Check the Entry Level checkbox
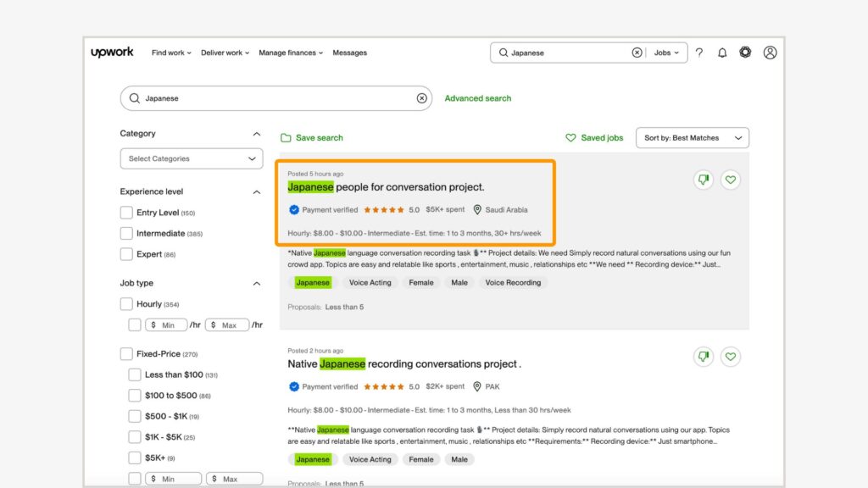 [x=126, y=213]
